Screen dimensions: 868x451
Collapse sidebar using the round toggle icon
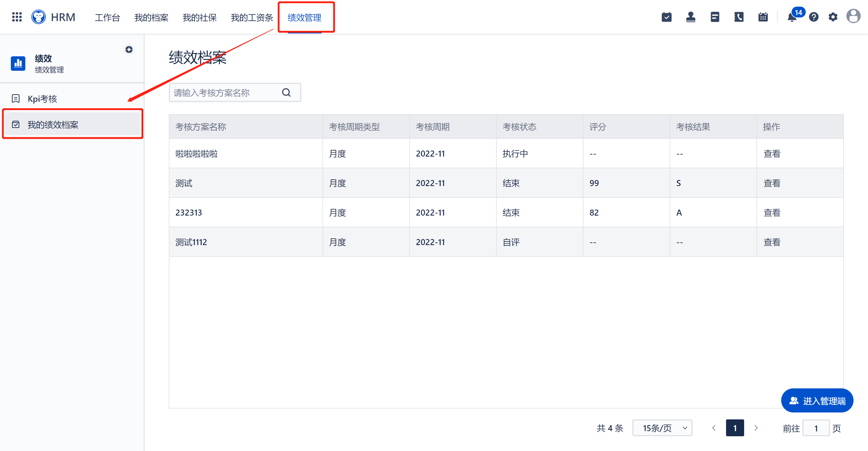coord(129,49)
